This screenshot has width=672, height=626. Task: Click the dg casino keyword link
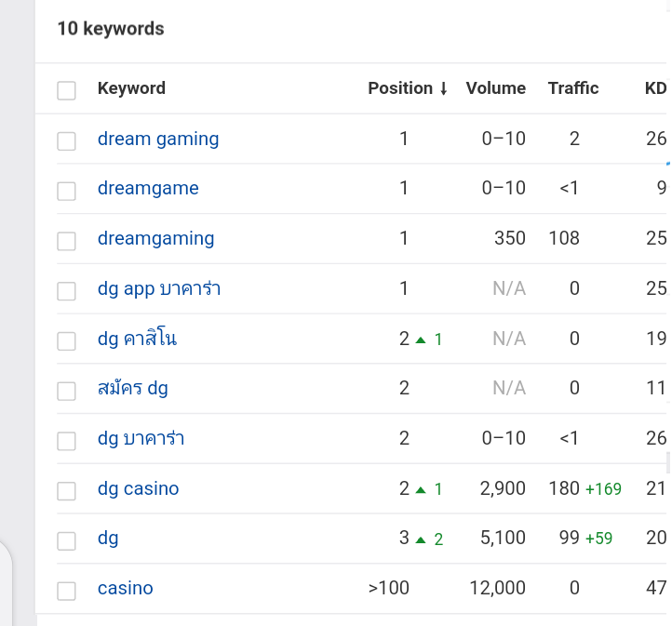click(138, 488)
